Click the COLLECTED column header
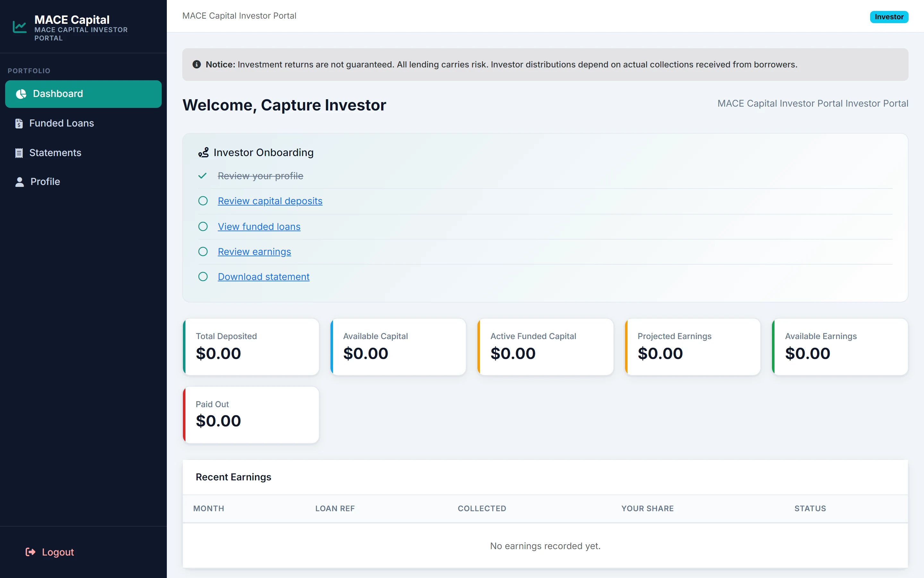The image size is (924, 578). 482,508
